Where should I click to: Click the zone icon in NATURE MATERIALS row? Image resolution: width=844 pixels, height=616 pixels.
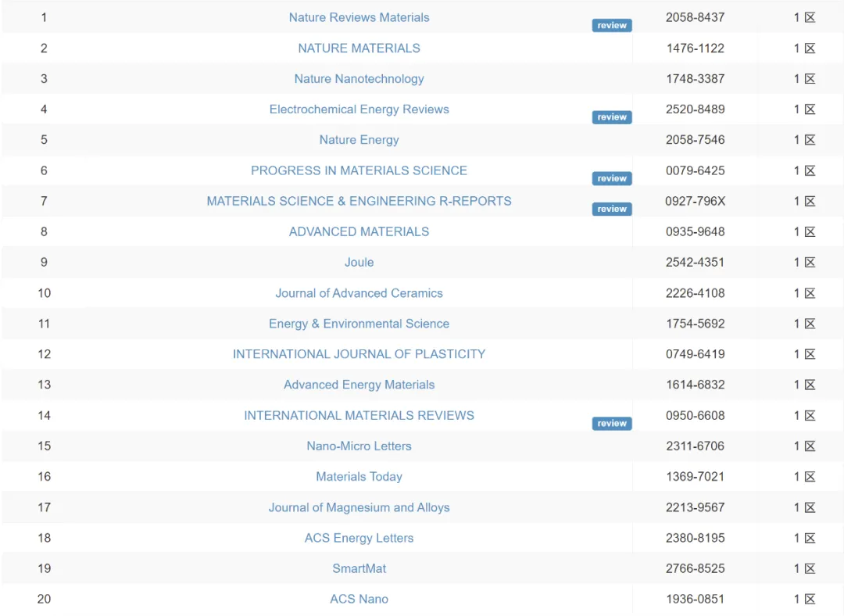[810, 48]
